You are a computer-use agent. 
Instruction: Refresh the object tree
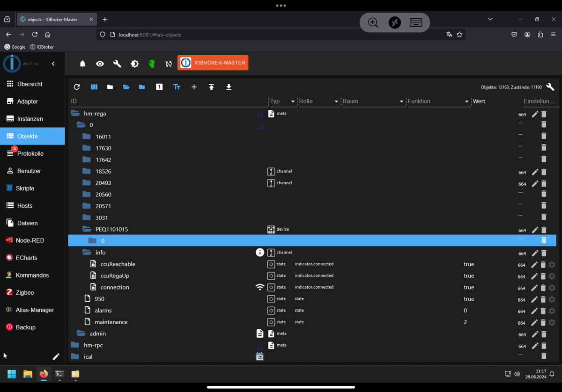77,87
